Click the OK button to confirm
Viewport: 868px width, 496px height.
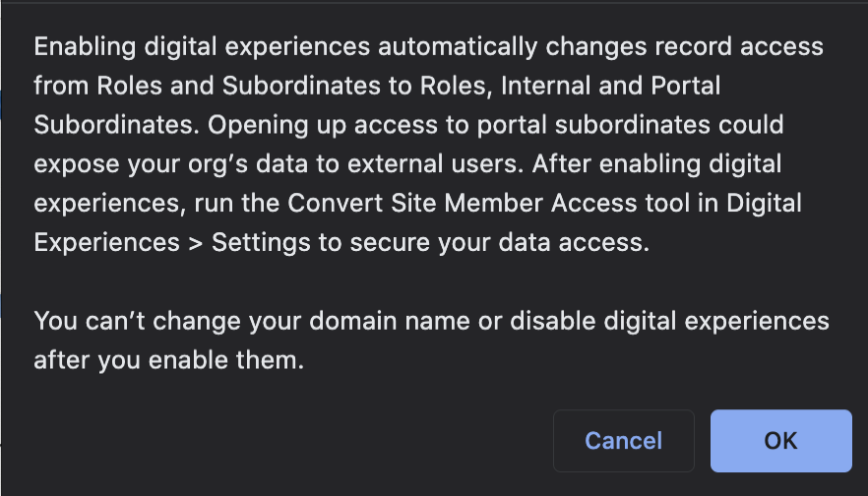[x=780, y=440]
